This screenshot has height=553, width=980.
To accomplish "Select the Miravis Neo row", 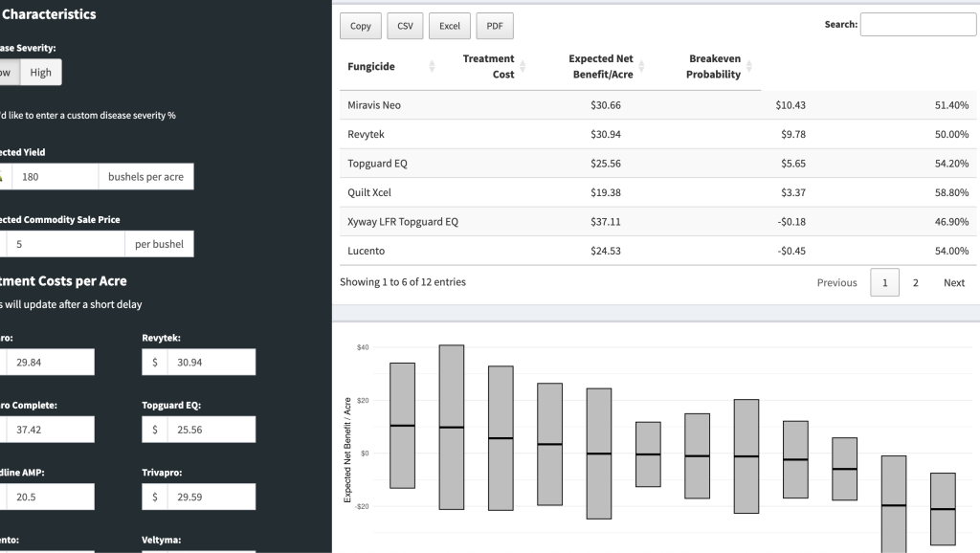I will (x=658, y=105).
